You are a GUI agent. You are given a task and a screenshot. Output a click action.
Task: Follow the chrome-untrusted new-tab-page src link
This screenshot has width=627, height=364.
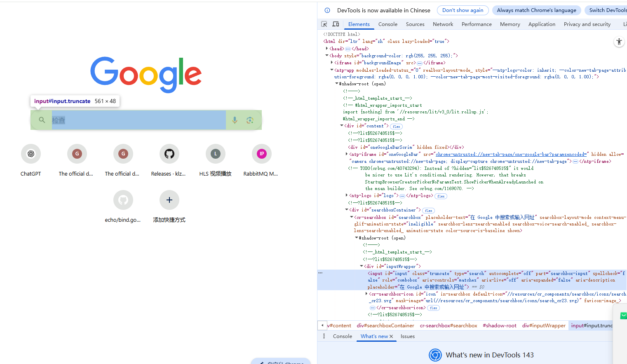tap(511, 154)
